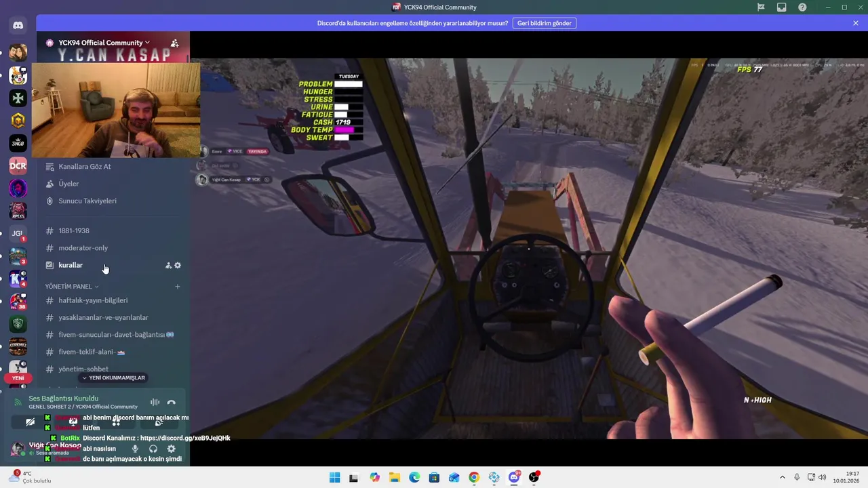Click Geri bildirim gönder button
Screen dimensions: 868x488
545,23
